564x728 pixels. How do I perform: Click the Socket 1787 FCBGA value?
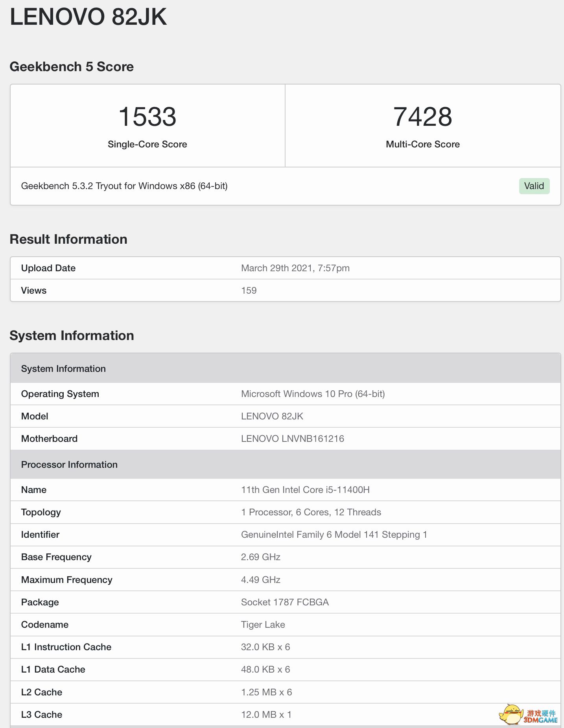[285, 602]
